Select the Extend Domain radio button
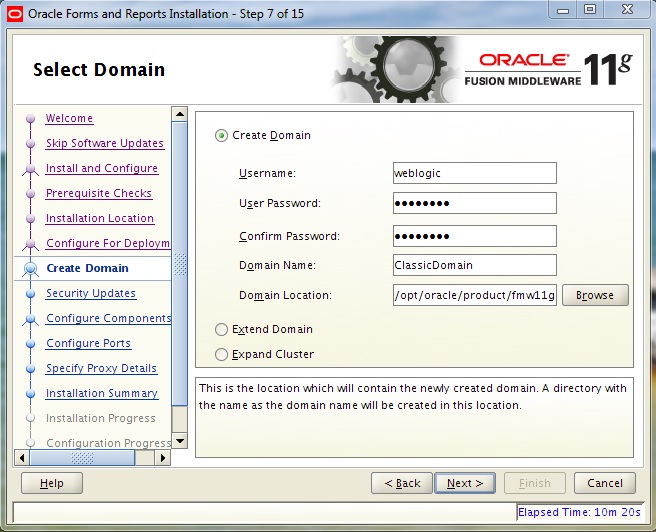The image size is (656, 532). [x=222, y=329]
